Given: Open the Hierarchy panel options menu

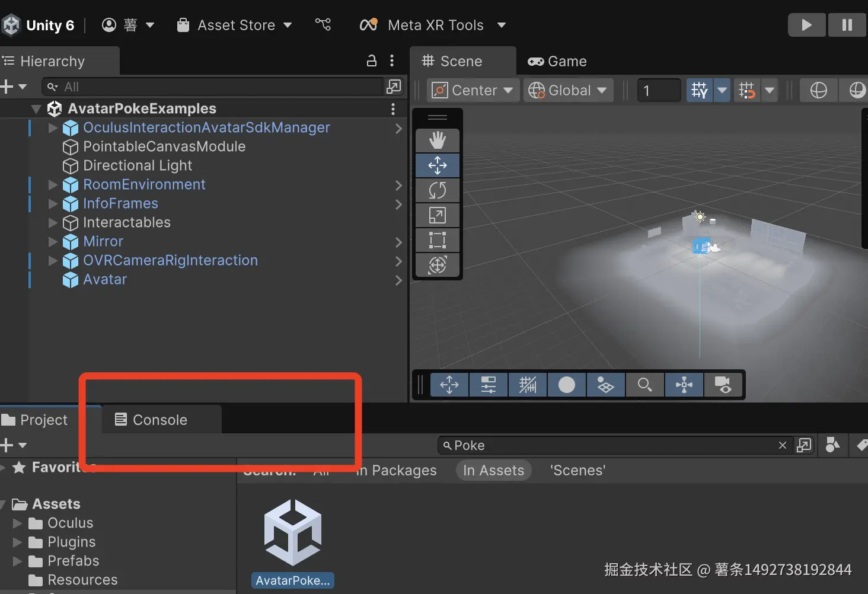Looking at the screenshot, I should point(392,60).
